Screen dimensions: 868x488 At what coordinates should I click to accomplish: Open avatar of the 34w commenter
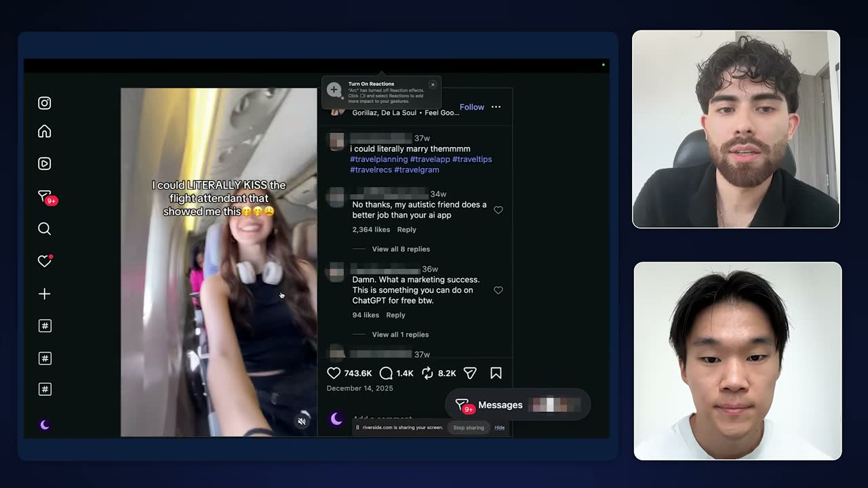pos(336,197)
